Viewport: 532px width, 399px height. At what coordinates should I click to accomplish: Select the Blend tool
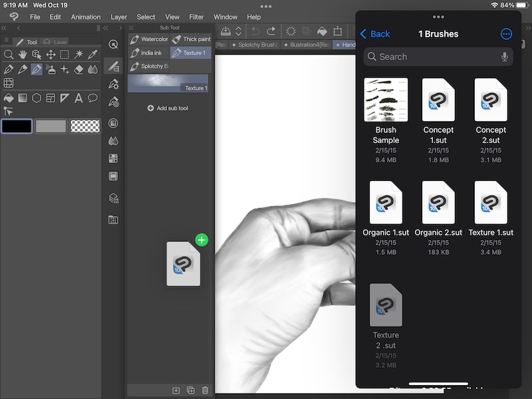click(x=92, y=70)
